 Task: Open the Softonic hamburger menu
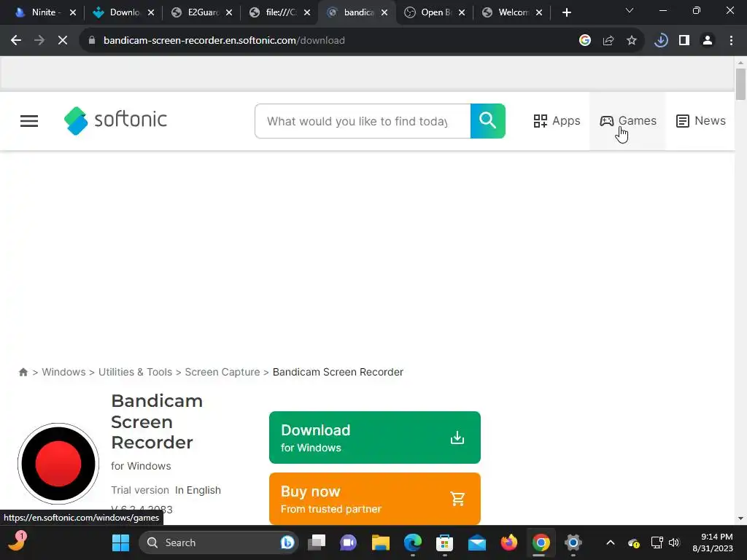click(x=29, y=121)
